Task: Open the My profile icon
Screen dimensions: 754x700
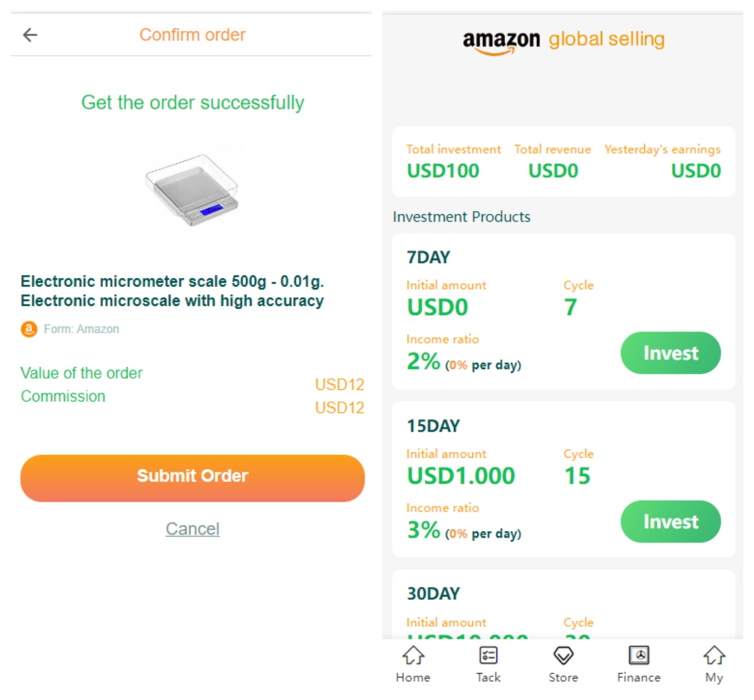Action: (714, 655)
